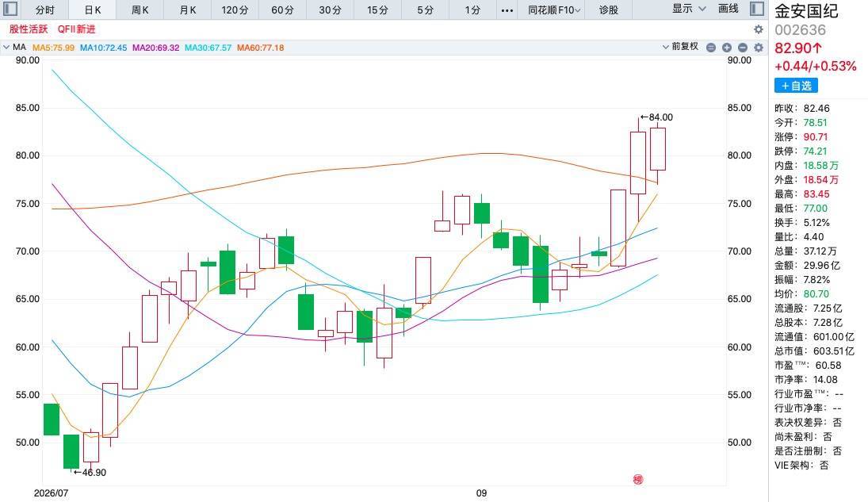Select the 60分 period tab
868x502 pixels.
[282, 10]
